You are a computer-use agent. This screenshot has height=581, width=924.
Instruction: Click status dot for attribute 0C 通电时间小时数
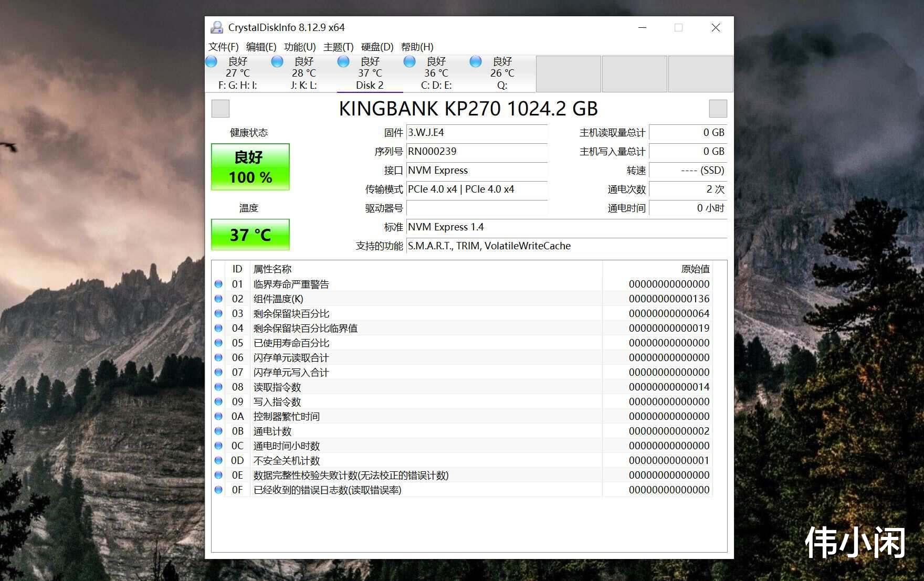coord(218,446)
